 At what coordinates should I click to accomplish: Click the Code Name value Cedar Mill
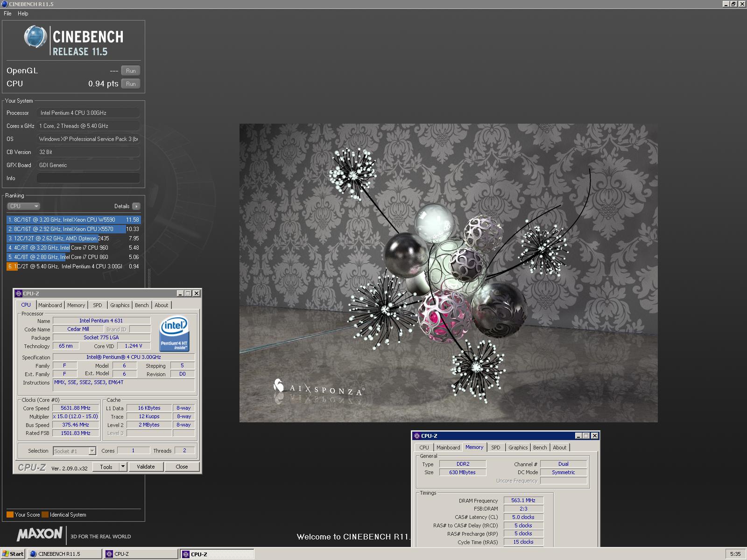tap(78, 329)
